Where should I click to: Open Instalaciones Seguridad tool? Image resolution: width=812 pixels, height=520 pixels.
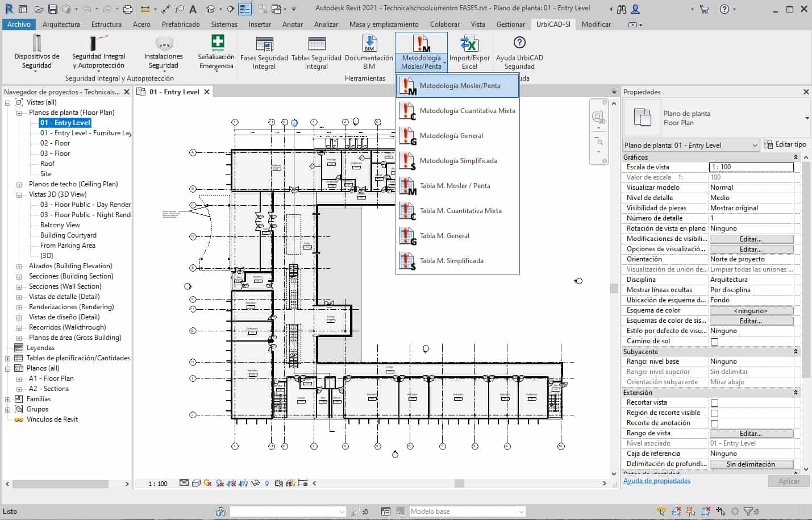pos(164,52)
